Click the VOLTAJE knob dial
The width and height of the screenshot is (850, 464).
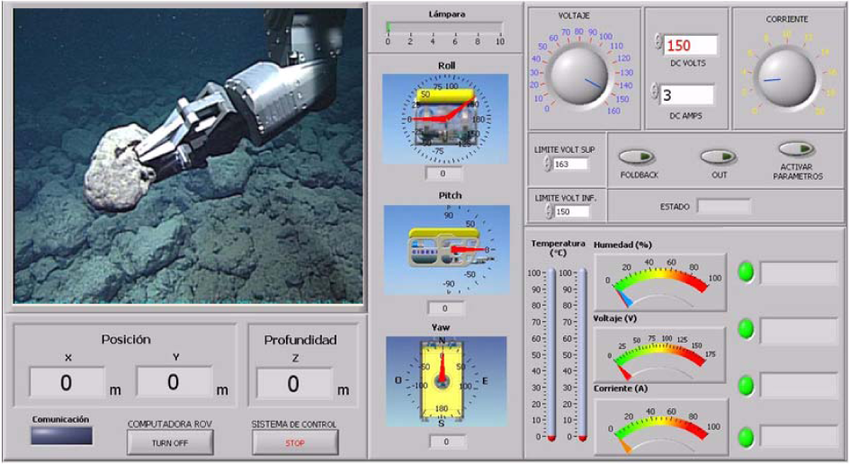[x=579, y=75]
